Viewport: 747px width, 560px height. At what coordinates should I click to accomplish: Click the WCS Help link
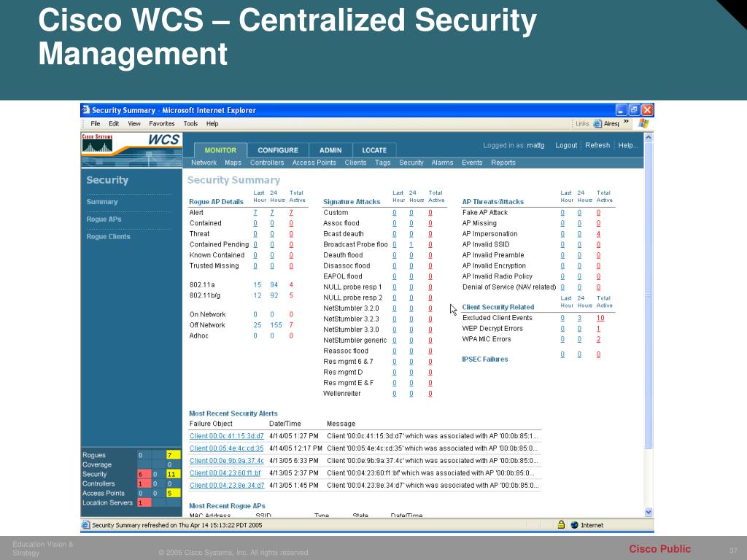click(x=627, y=145)
